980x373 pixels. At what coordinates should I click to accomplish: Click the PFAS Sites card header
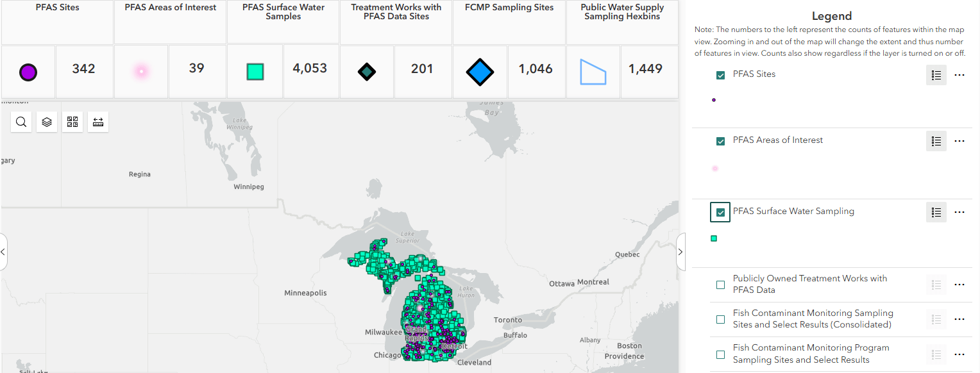[58, 8]
